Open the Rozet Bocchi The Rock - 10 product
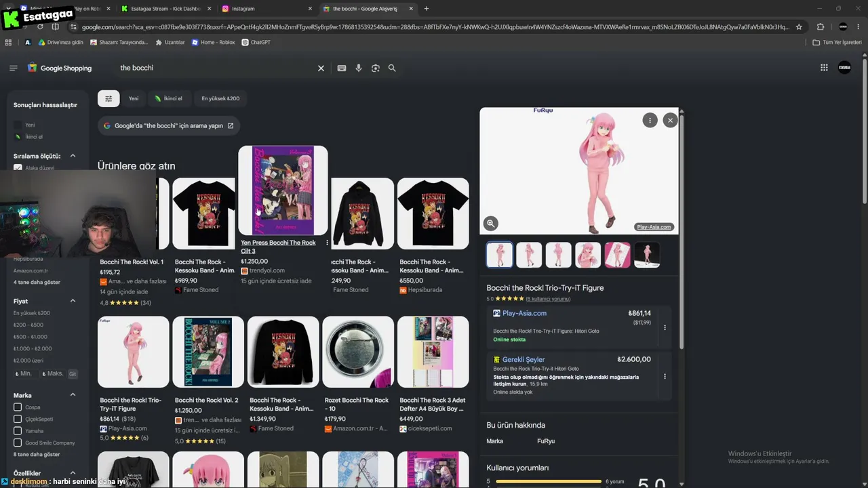Image resolution: width=868 pixels, height=488 pixels. 357,374
